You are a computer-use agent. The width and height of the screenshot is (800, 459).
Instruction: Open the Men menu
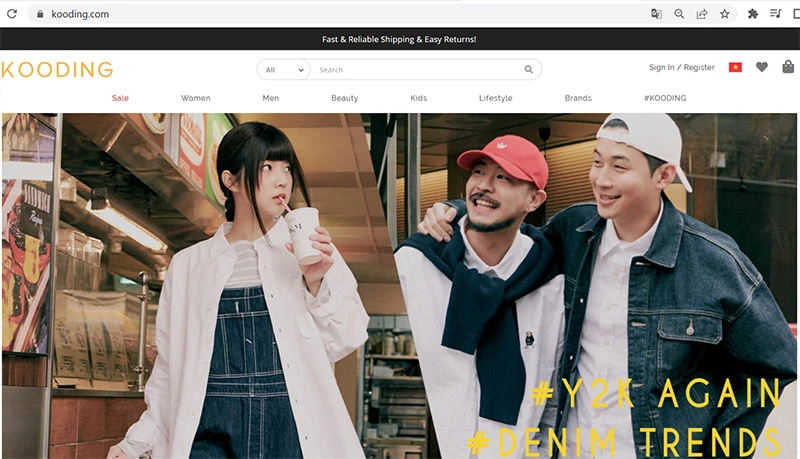click(x=270, y=98)
